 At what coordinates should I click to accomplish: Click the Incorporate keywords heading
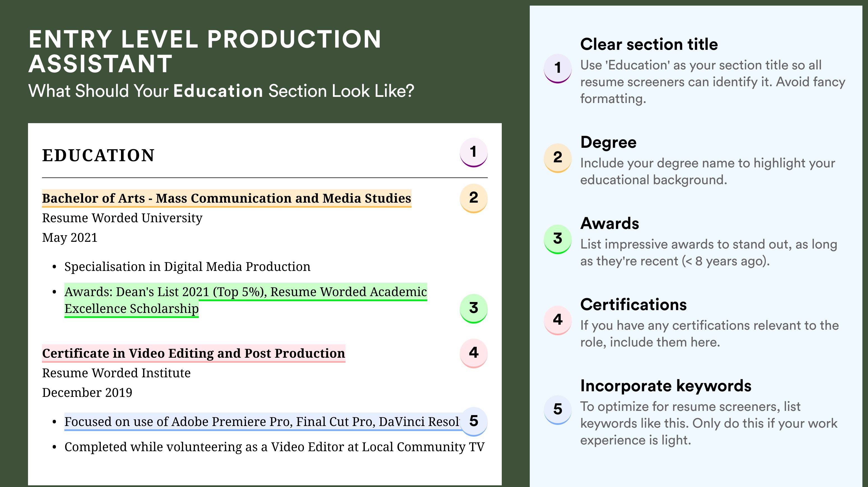[666, 386]
